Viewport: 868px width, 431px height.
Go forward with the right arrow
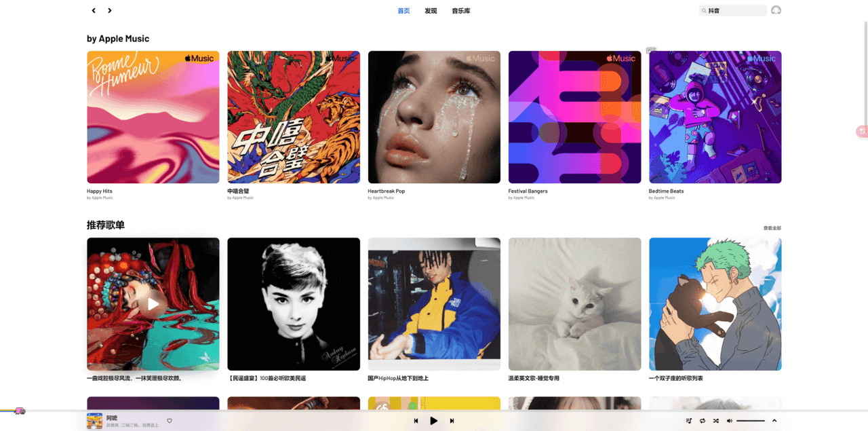pyautogui.click(x=110, y=10)
